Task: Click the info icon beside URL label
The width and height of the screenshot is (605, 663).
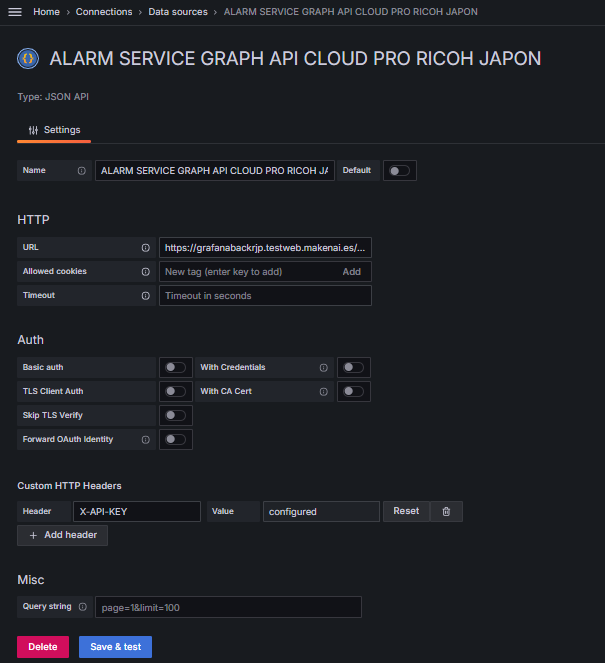Action: pos(145,248)
